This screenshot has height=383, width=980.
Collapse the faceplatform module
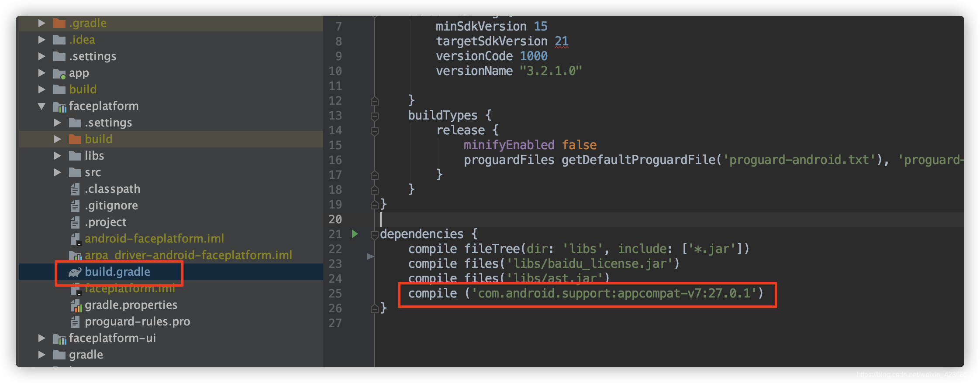[x=41, y=106]
